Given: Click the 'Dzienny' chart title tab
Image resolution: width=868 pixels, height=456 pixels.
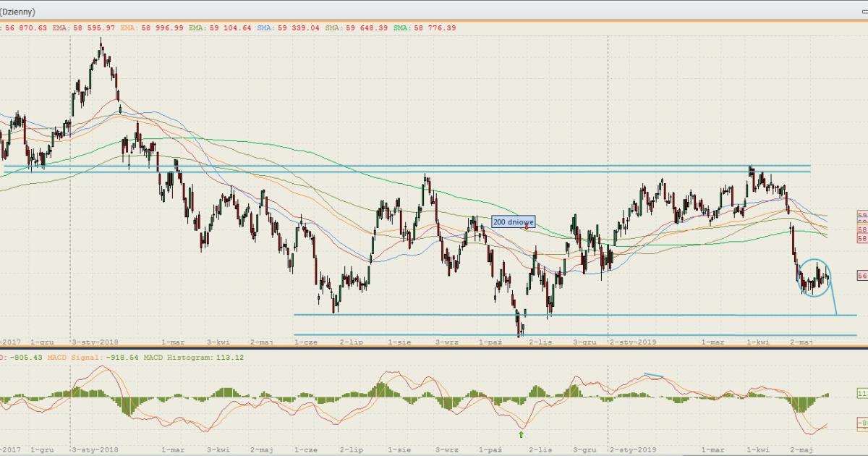Looking at the screenshot, I should [18, 12].
